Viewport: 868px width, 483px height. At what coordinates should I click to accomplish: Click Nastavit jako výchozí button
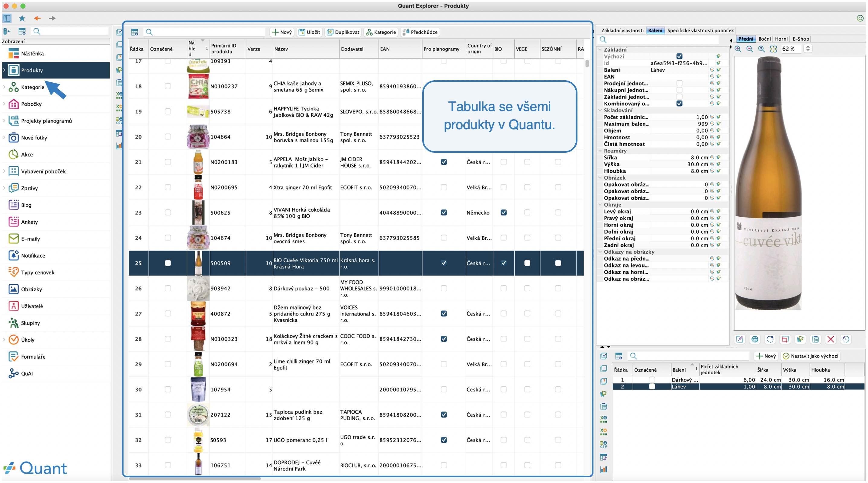point(810,356)
